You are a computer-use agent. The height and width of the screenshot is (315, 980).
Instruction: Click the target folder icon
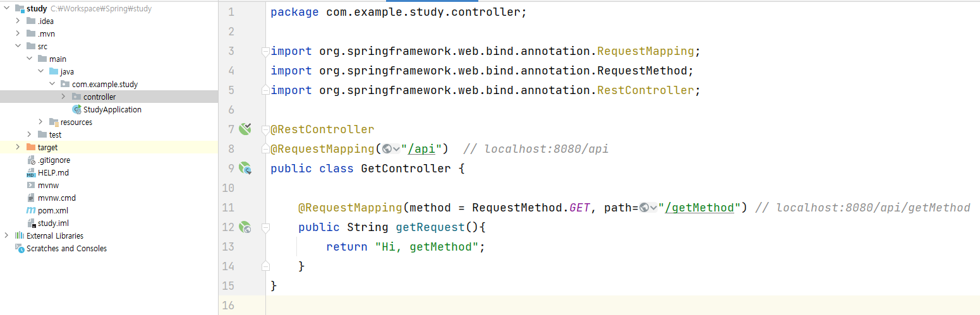pyautogui.click(x=31, y=148)
